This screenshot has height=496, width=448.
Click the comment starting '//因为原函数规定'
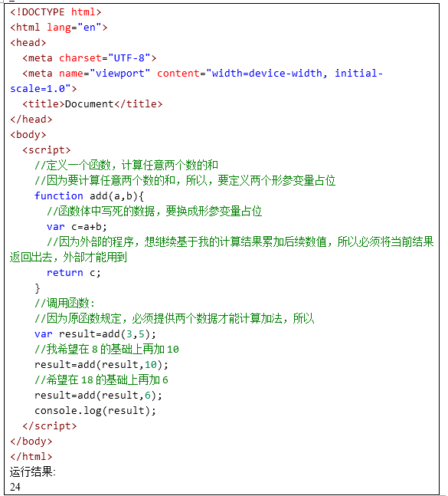coord(175,318)
